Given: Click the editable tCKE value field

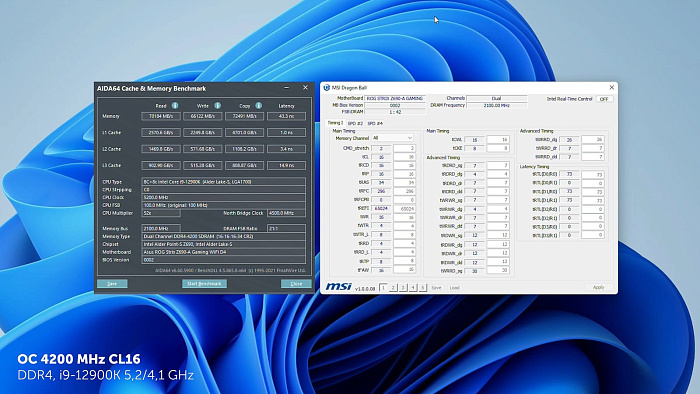Looking at the screenshot, I should coord(498,148).
